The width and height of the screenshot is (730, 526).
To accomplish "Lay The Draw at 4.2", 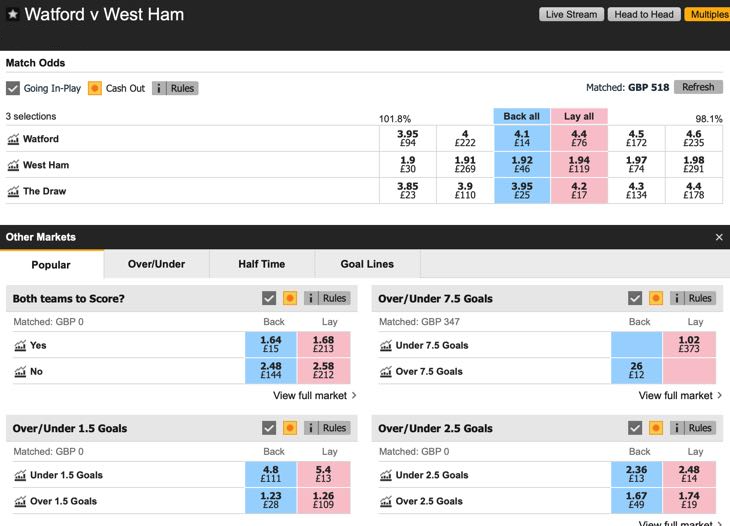I will tap(579, 190).
